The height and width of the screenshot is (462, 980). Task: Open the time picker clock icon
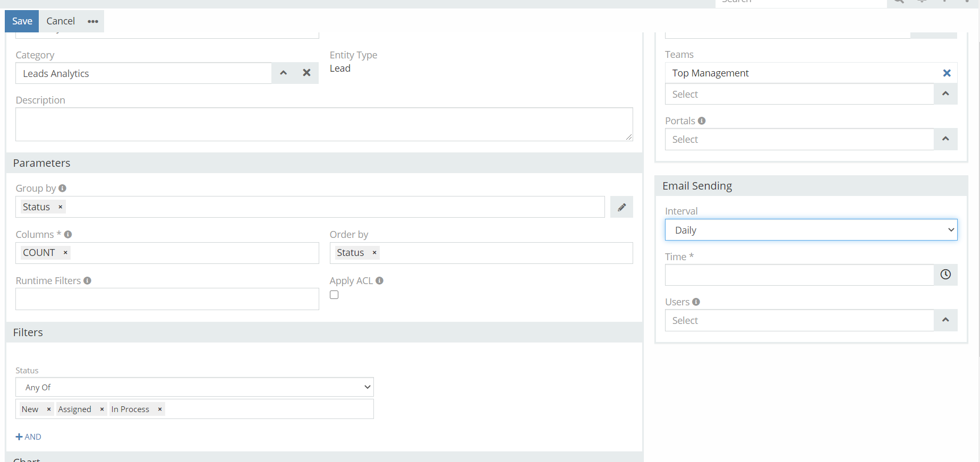point(945,275)
